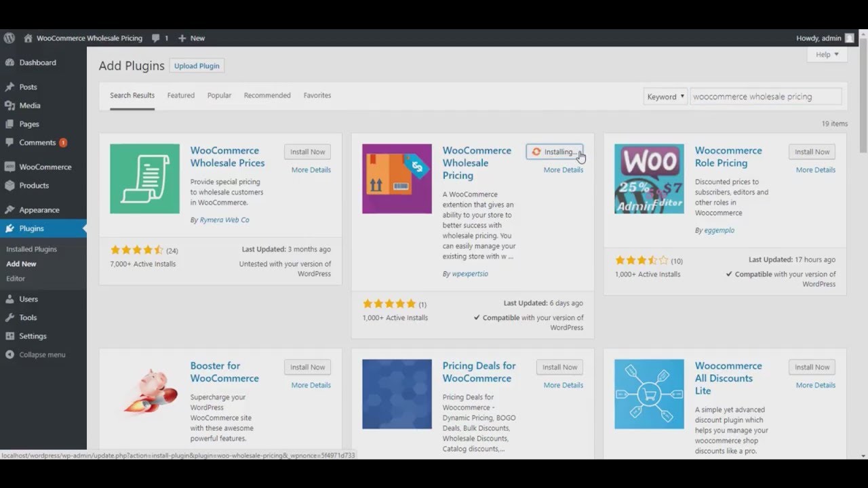Screen dimensions: 868x488
Task: Switch to the Recommended tab
Action: [267, 96]
